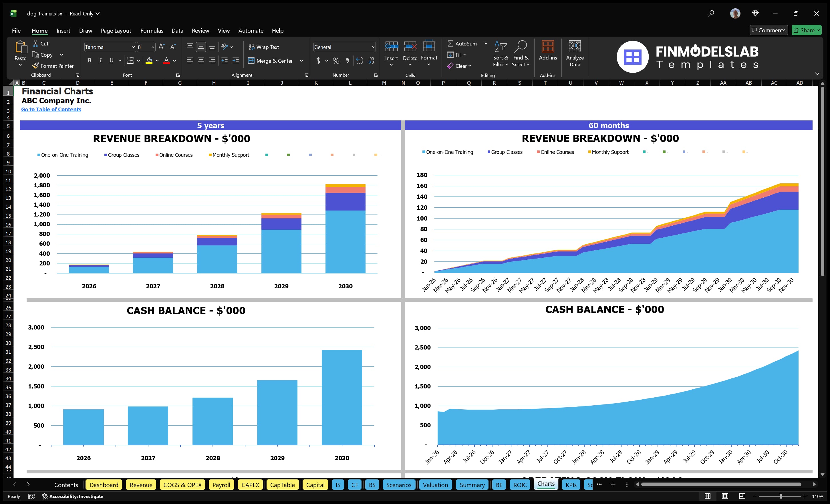The height and width of the screenshot is (504, 830).
Task: Apply Merge & Center to cells
Action: pos(271,61)
